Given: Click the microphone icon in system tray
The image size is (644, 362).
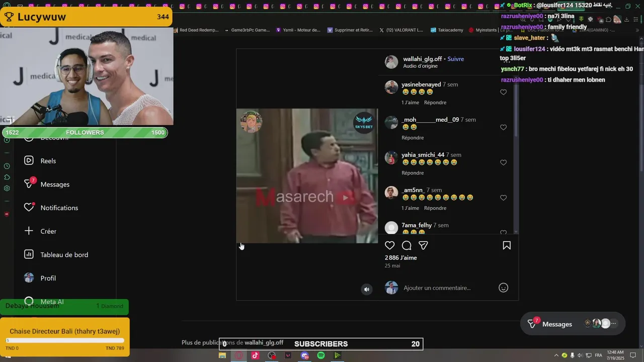Looking at the screenshot, I should click(x=572, y=355).
